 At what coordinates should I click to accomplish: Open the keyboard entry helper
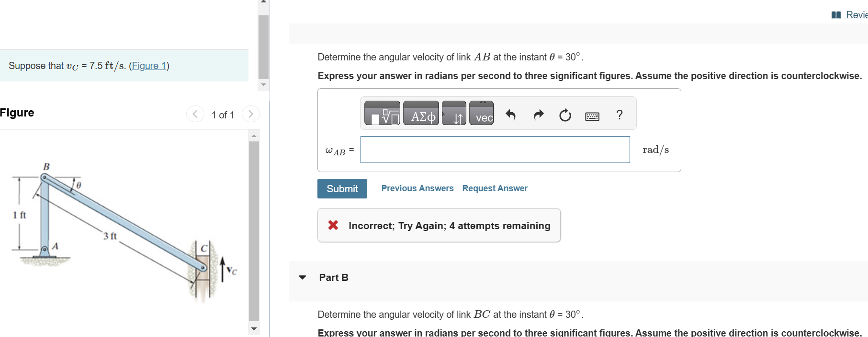click(x=592, y=116)
